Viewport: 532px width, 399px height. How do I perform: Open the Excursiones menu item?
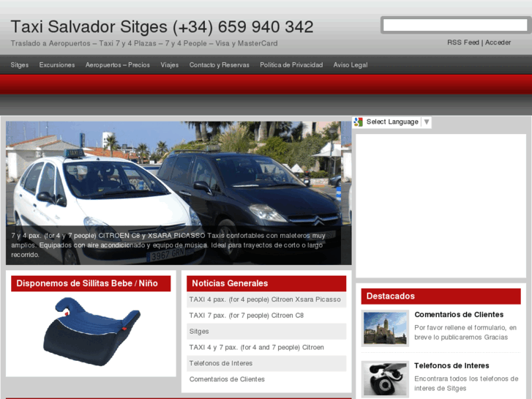click(57, 65)
